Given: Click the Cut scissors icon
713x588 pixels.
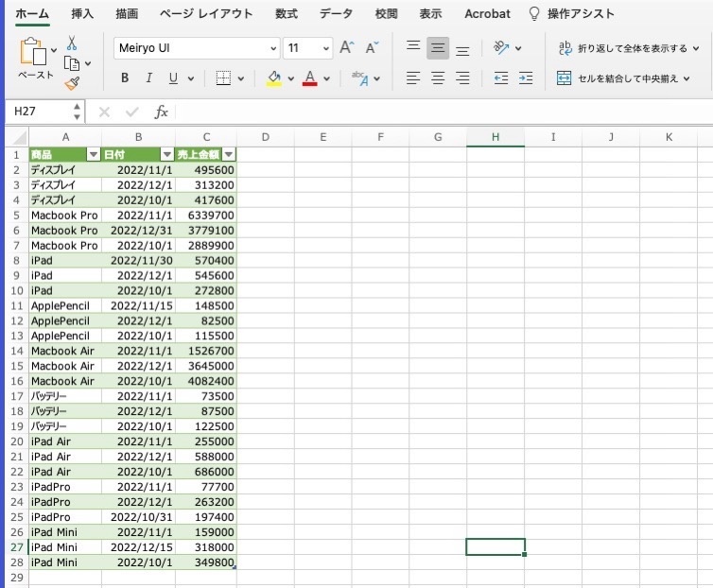Looking at the screenshot, I should [71, 43].
